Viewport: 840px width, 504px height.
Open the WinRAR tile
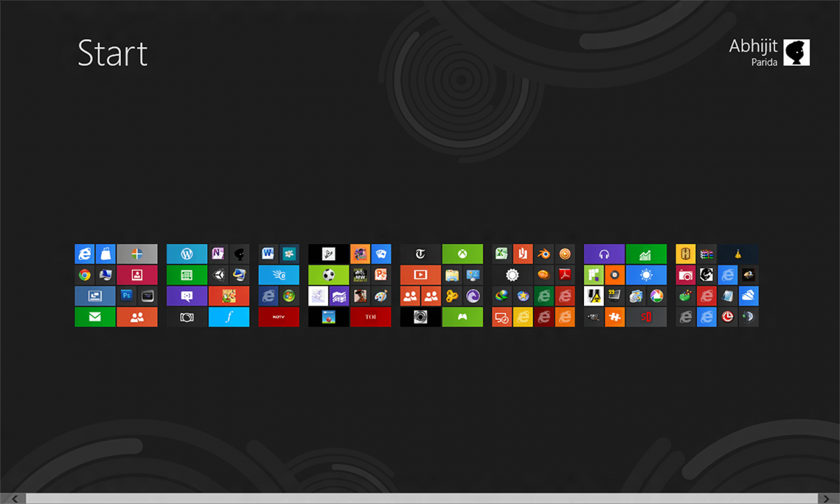click(706, 254)
